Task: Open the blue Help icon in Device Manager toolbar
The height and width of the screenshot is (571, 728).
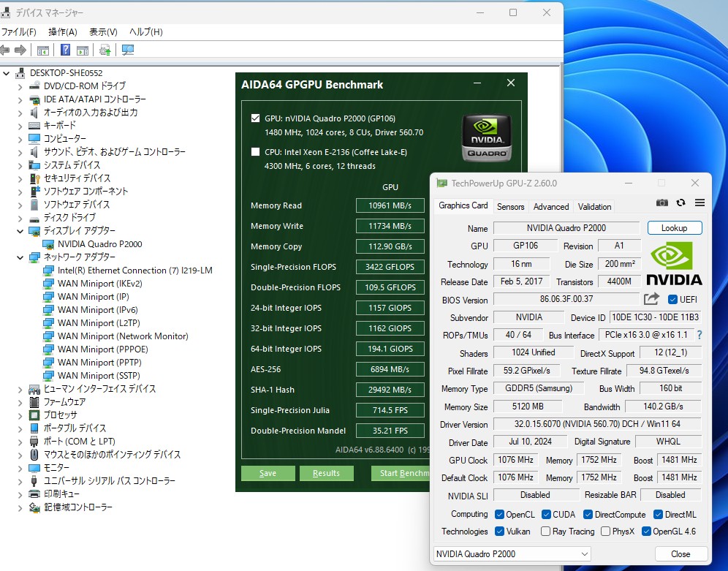Action: [66, 50]
